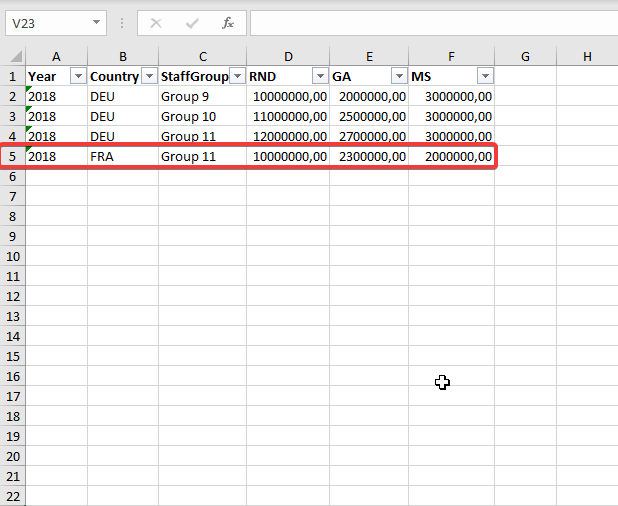Expand the Name Box dropdown arrow
The width and height of the screenshot is (618, 506).
(x=96, y=22)
